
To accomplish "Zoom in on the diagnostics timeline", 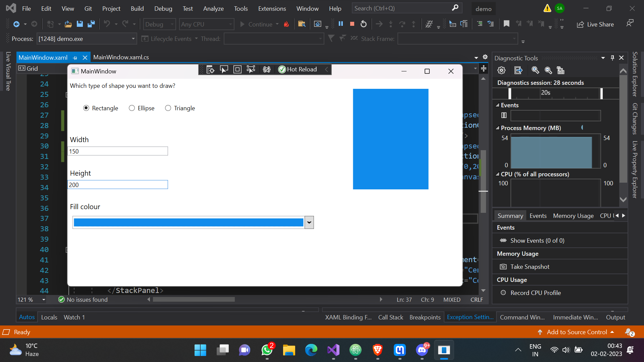I will 535,70.
